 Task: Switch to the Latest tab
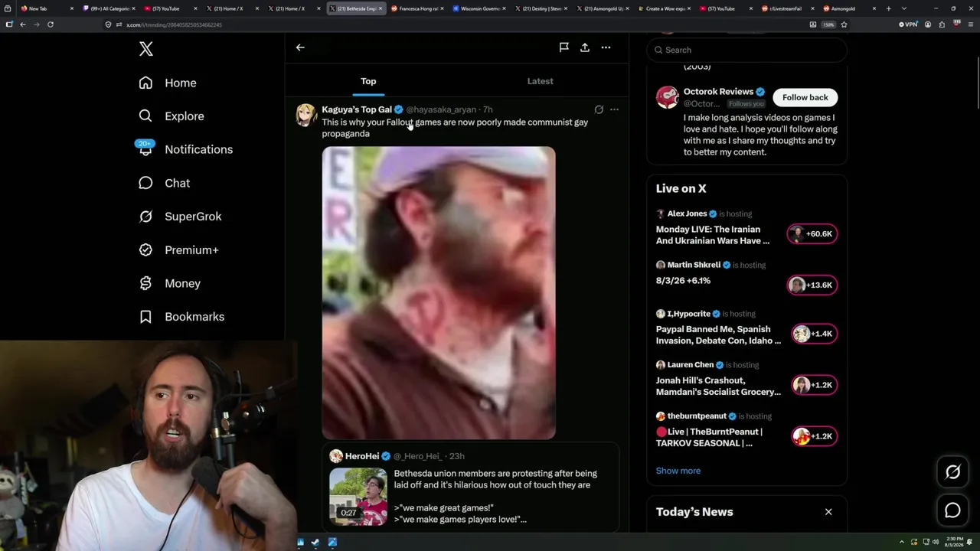click(x=540, y=81)
